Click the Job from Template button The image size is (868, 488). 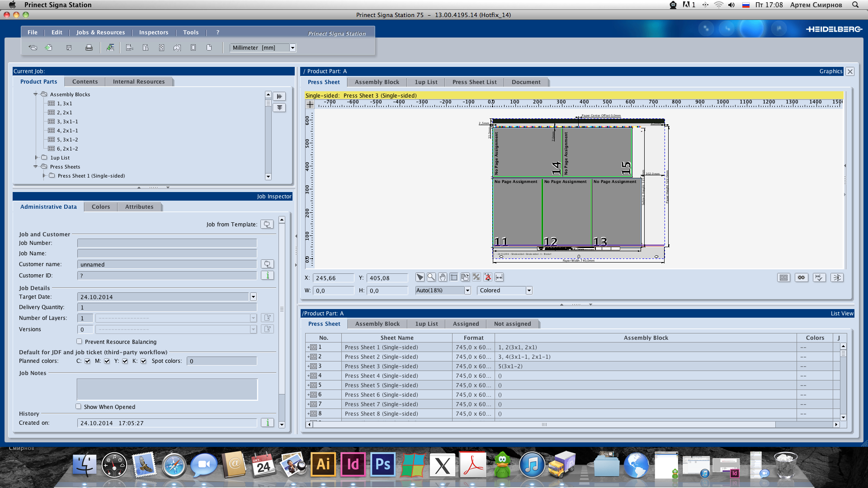[x=267, y=225]
